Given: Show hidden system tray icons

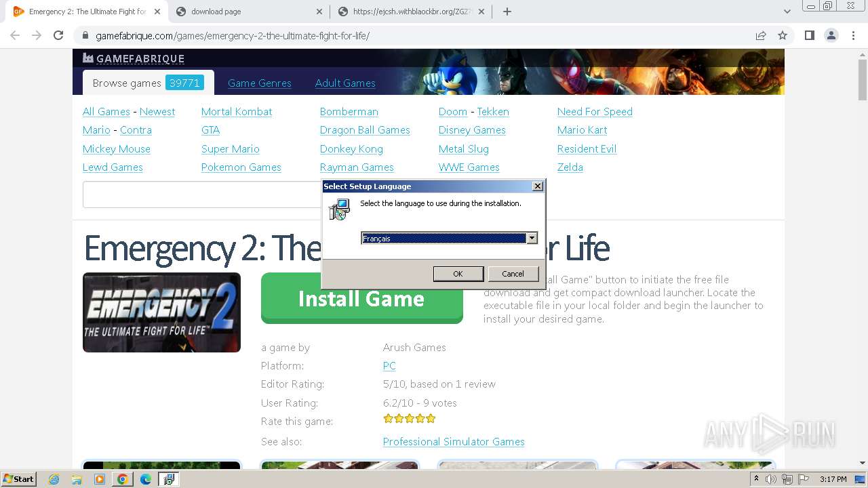Looking at the screenshot, I should [x=757, y=479].
